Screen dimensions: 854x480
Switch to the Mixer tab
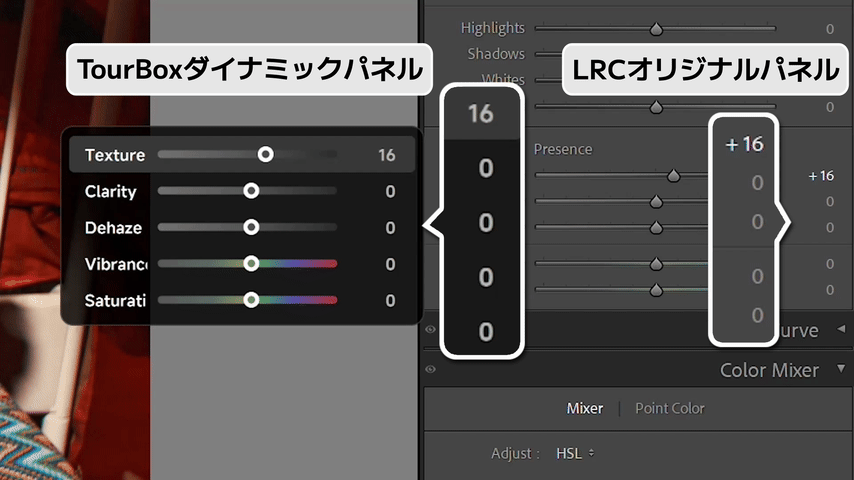coord(585,408)
